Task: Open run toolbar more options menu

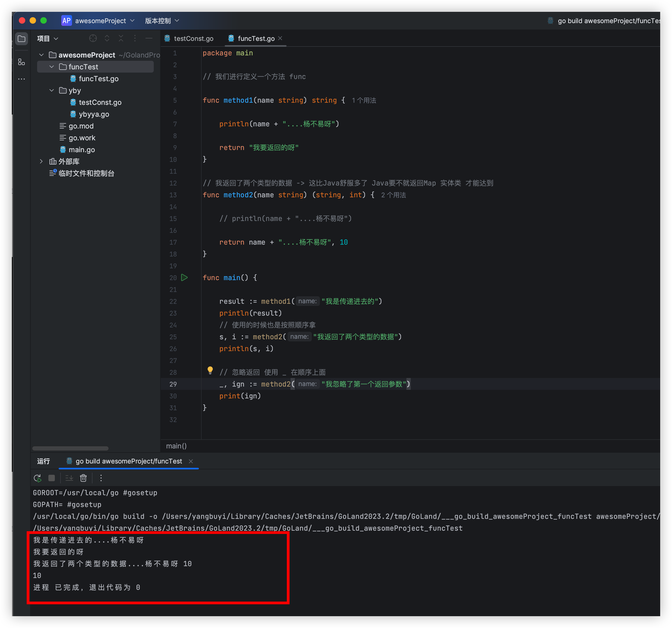Action: [x=101, y=478]
